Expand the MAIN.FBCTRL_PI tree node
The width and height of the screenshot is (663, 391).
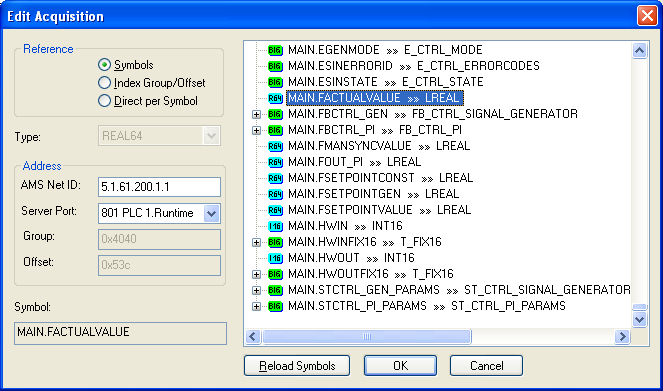(256, 131)
